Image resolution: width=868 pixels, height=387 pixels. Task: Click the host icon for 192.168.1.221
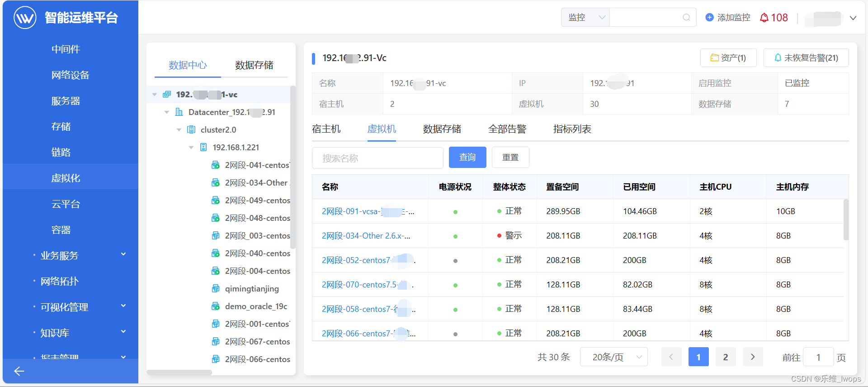tap(203, 147)
